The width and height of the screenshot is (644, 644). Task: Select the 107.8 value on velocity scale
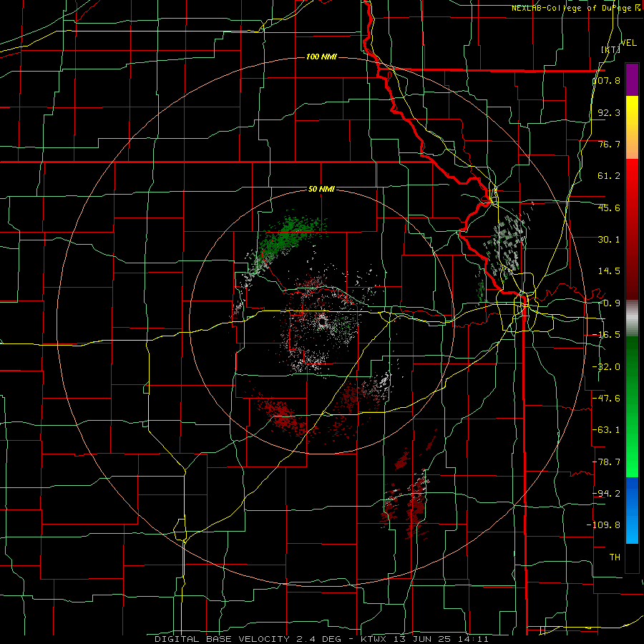(607, 80)
